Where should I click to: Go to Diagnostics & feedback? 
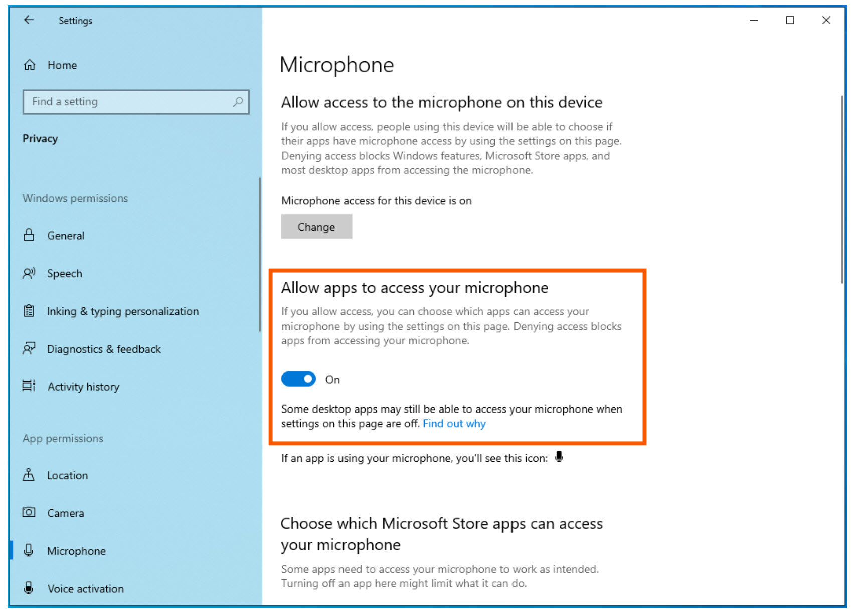[x=104, y=349]
